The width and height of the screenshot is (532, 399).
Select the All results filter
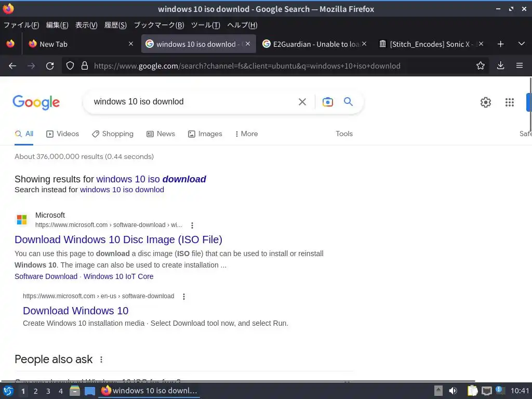coord(24,134)
